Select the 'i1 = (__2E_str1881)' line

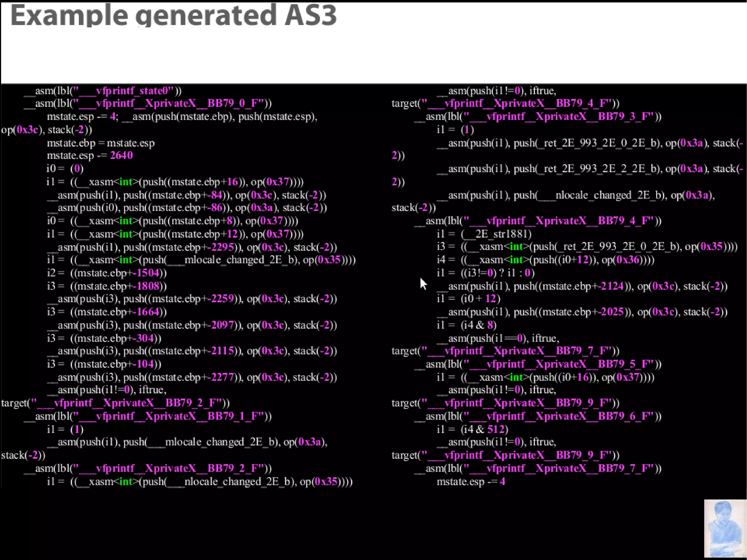[484, 234]
